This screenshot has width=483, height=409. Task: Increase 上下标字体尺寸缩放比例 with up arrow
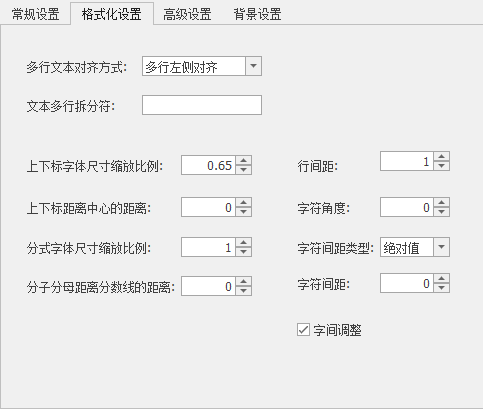point(244,161)
